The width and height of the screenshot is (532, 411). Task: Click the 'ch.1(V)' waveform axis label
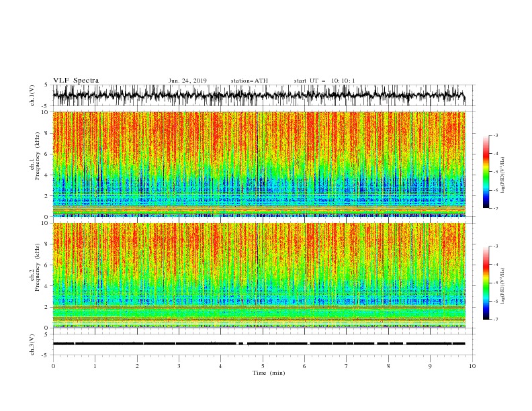click(32, 95)
